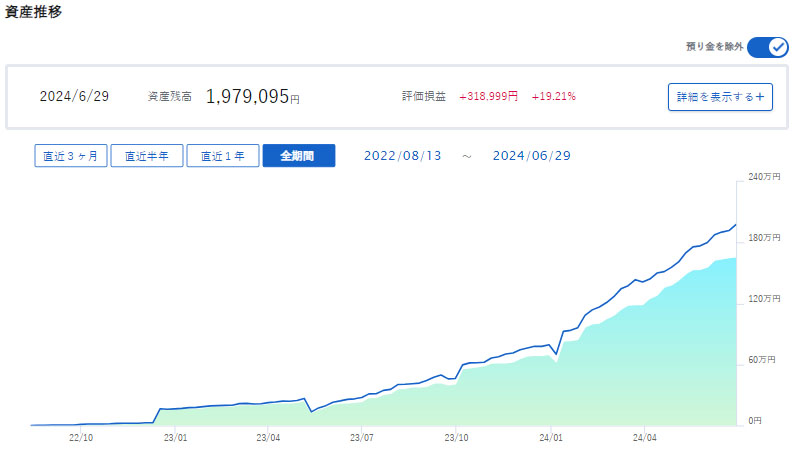794x453 pixels.
Task: Click the 詳細を表示する button
Action: click(x=720, y=97)
